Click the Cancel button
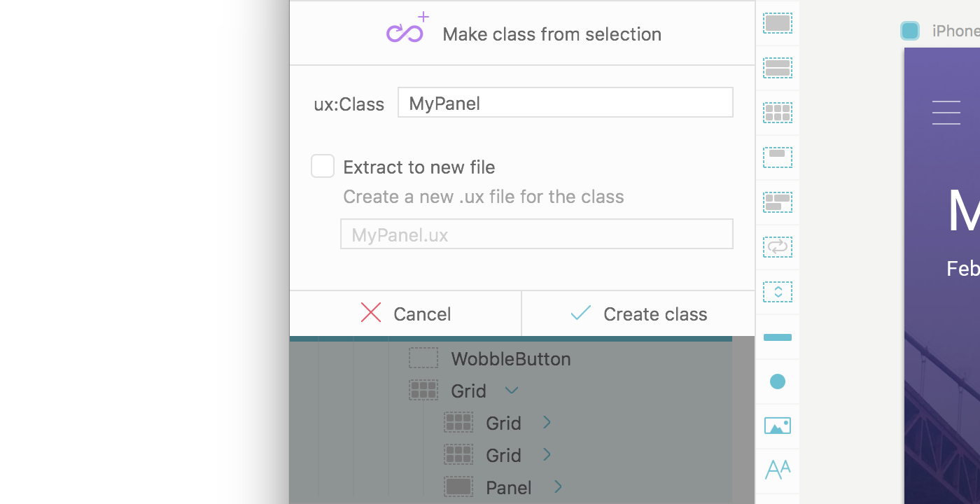Screen dimensions: 980x504 [405, 314]
